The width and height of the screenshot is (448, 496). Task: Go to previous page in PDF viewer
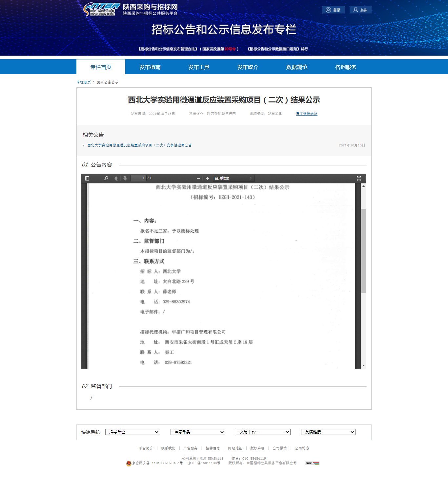click(x=116, y=178)
